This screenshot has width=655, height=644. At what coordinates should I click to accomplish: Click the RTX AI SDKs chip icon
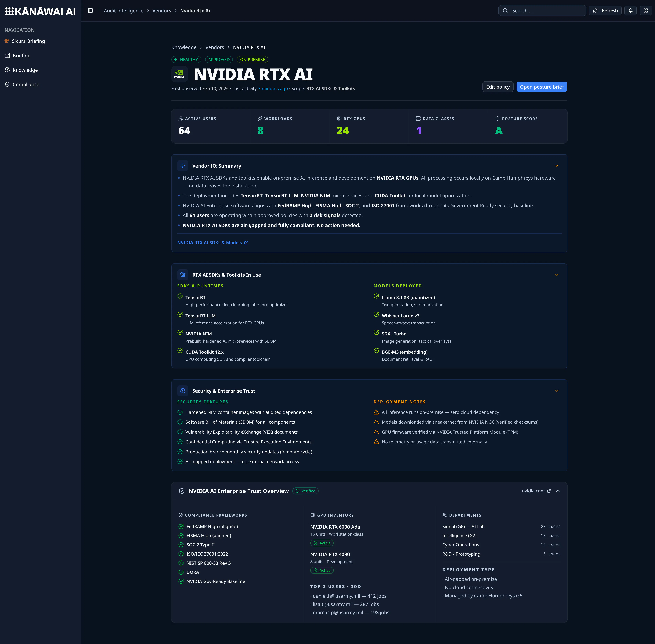pos(183,275)
